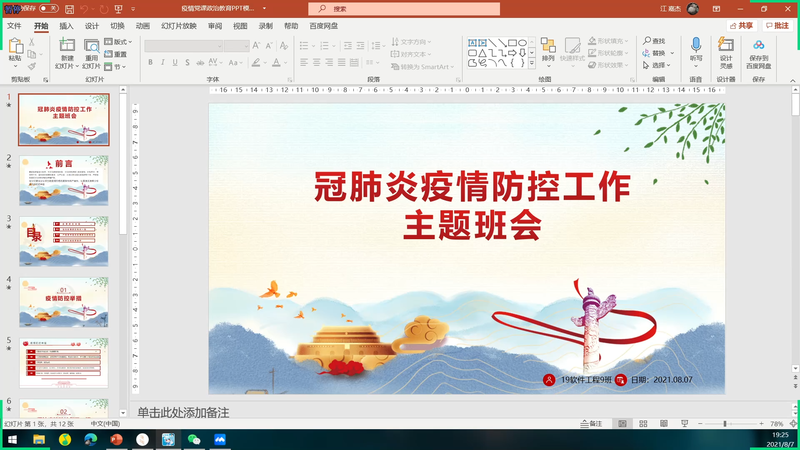The image size is (800, 450).
Task: Click the Share (共享) button
Action: coord(741,26)
